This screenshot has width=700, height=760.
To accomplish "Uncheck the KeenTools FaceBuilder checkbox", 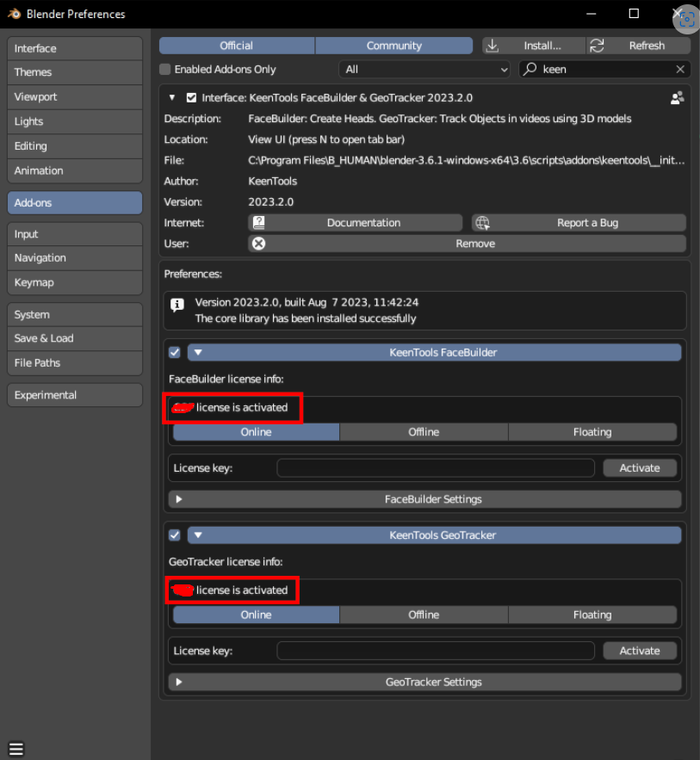I will (x=175, y=352).
